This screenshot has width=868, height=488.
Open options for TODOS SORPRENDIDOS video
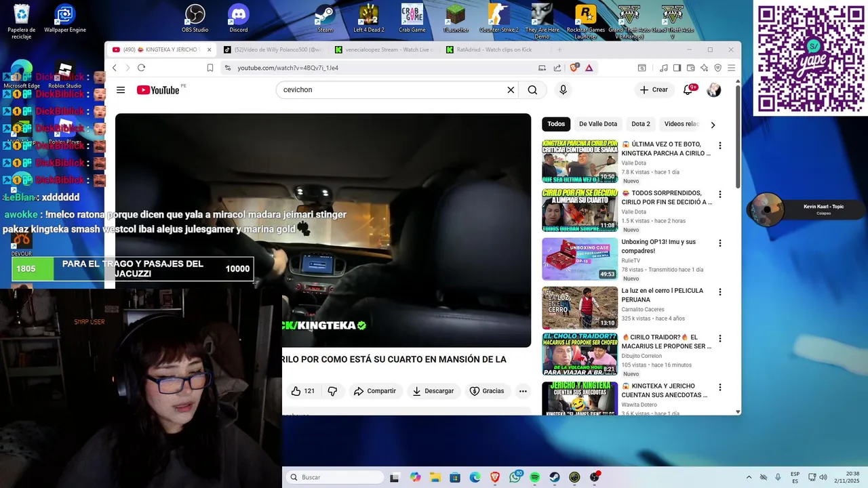720,195
